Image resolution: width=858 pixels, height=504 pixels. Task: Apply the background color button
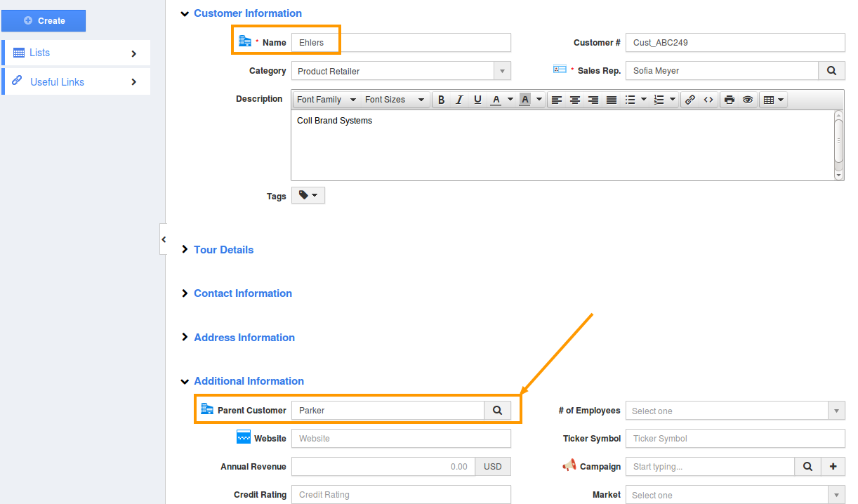(x=524, y=100)
